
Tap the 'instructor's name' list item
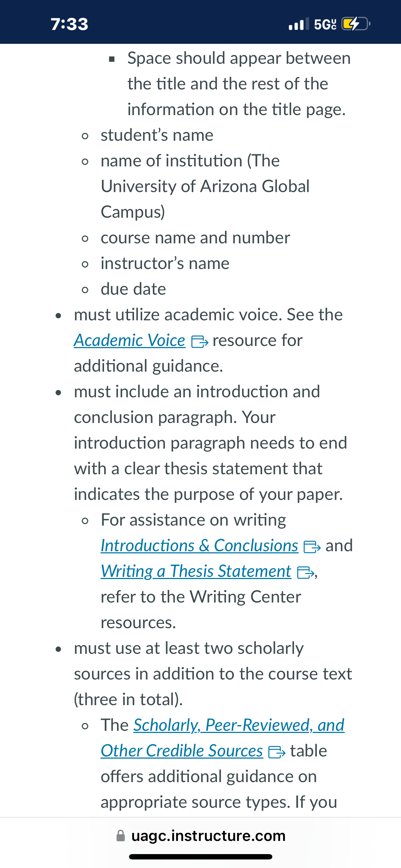[x=165, y=264]
